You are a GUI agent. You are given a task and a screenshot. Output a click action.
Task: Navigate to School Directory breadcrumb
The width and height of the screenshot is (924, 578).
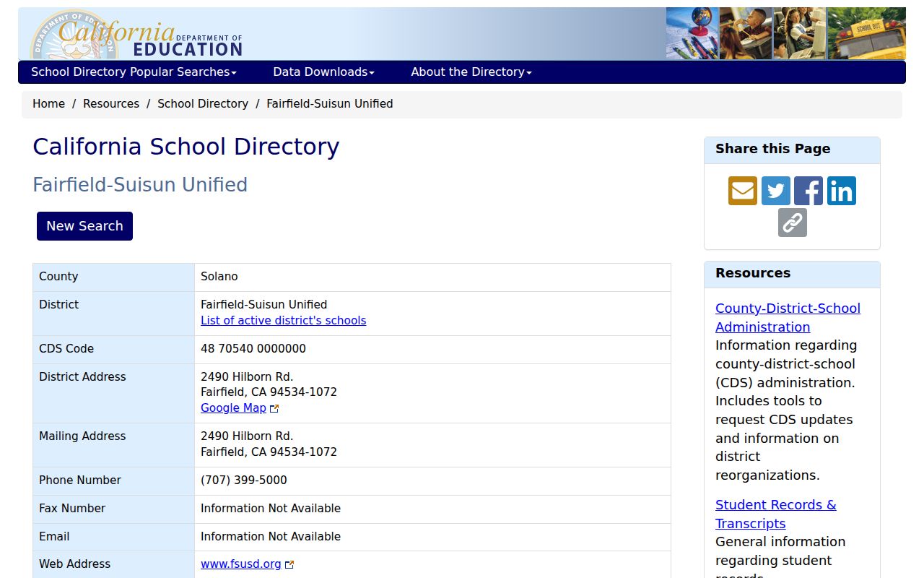[203, 104]
